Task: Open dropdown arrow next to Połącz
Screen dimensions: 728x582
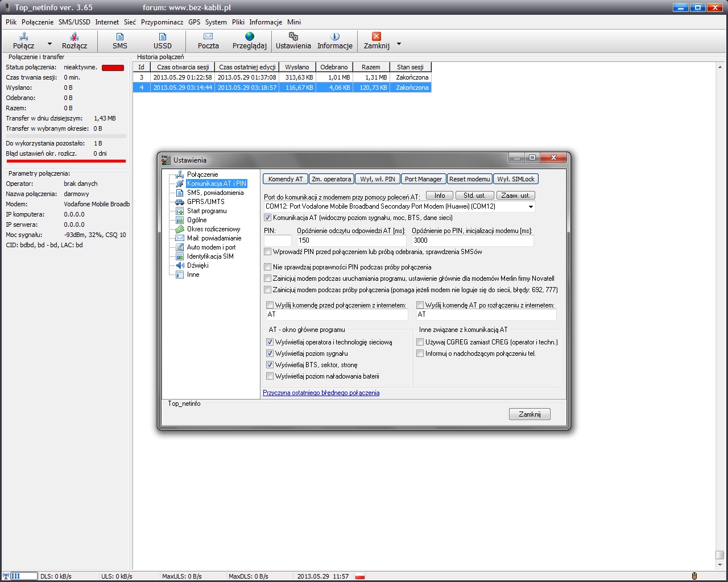Action: click(49, 44)
